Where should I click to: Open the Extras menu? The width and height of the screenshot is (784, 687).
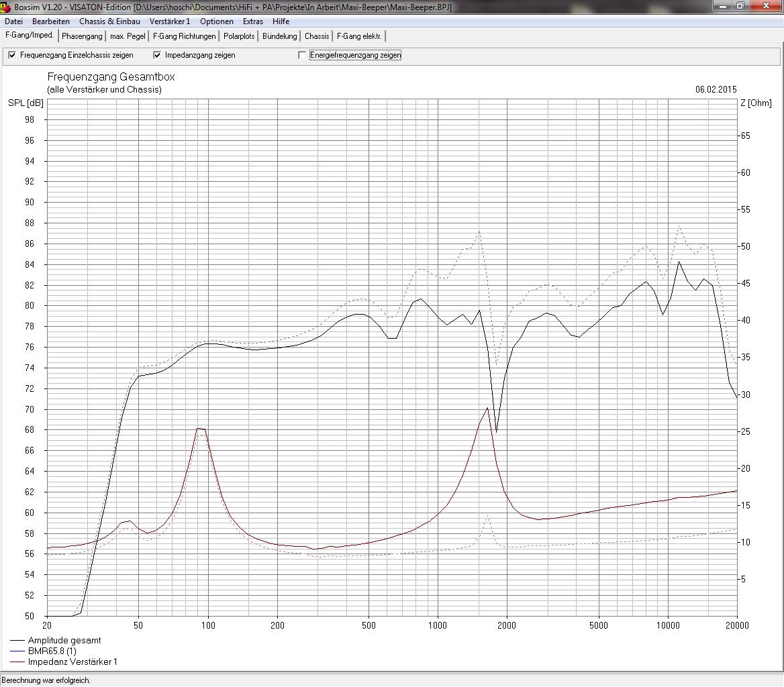click(x=253, y=21)
